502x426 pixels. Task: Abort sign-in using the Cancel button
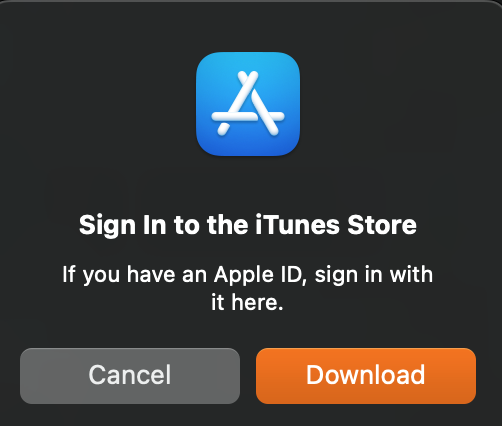(x=130, y=376)
